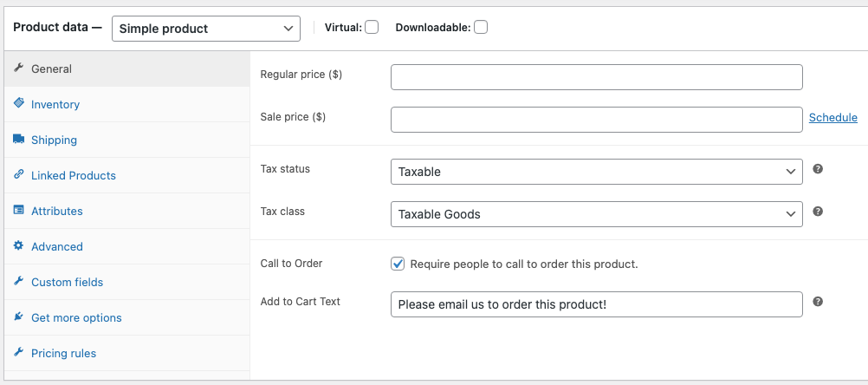Expand the Tax status dropdown
Screen dimensions: 868x385
coord(596,172)
